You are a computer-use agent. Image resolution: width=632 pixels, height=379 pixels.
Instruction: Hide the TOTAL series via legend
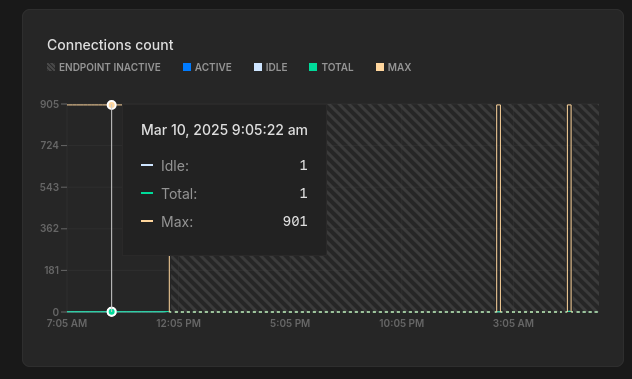(331, 67)
